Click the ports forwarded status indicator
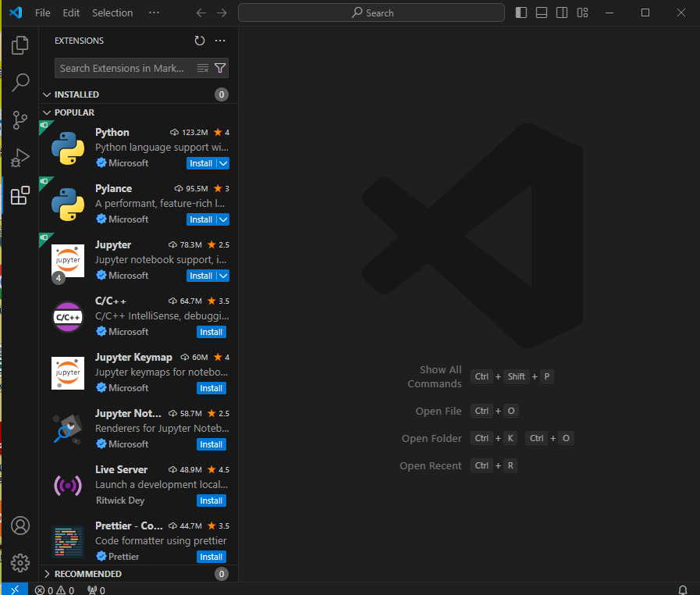The width and height of the screenshot is (700, 595). pos(97,590)
